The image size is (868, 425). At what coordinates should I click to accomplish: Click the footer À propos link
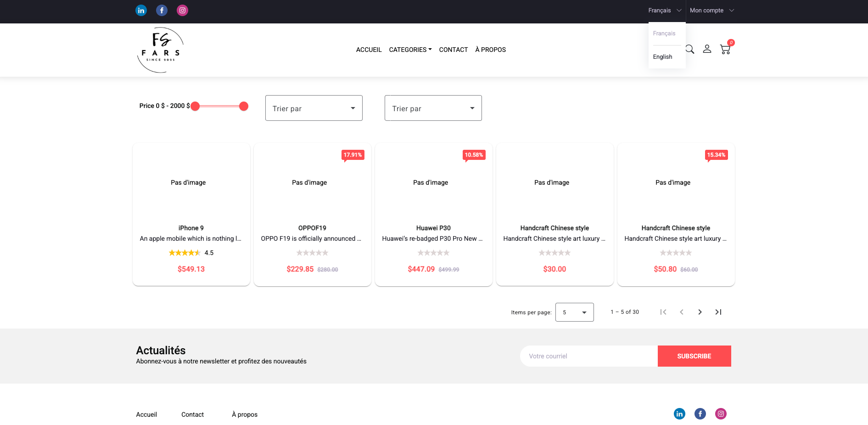tap(244, 414)
